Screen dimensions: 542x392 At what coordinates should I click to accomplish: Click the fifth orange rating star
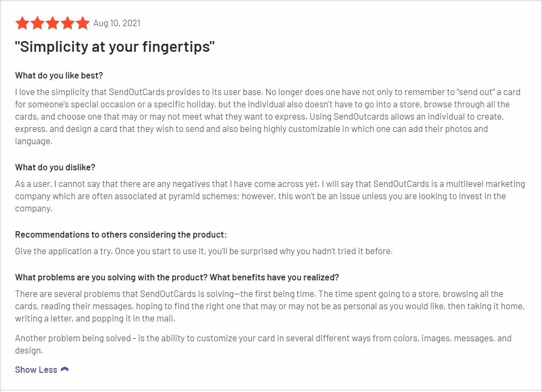tap(83, 23)
